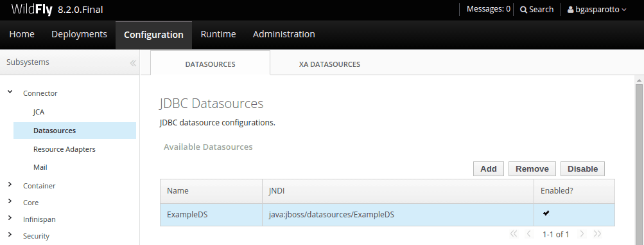Collapse the Subsystems sidebar with double-chevron
The width and height of the screenshot is (644, 245).
click(x=133, y=63)
